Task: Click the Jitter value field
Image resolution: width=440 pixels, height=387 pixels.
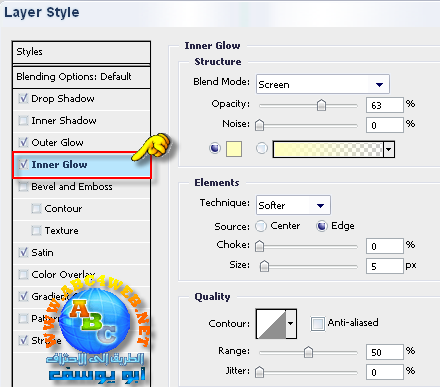Action: [385, 372]
